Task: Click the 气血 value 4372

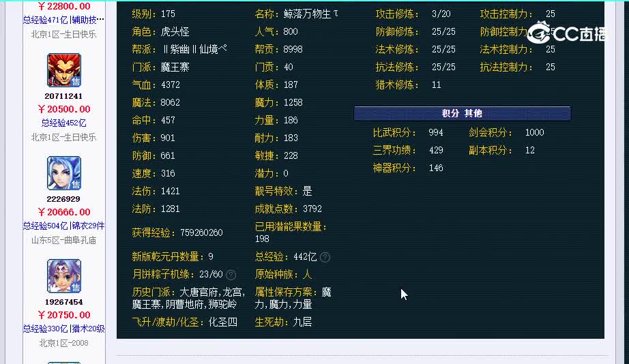Action: 171,85
